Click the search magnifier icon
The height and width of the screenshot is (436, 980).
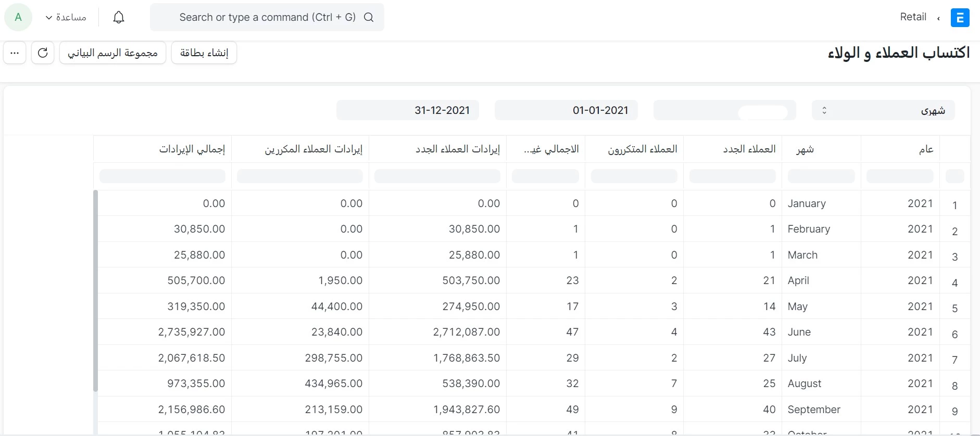[x=369, y=17]
